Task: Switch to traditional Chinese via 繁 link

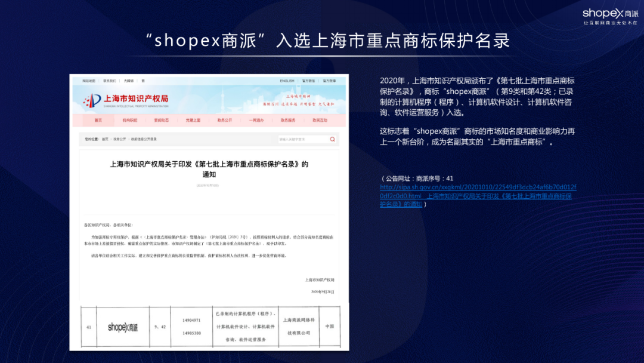Action: click(143, 81)
